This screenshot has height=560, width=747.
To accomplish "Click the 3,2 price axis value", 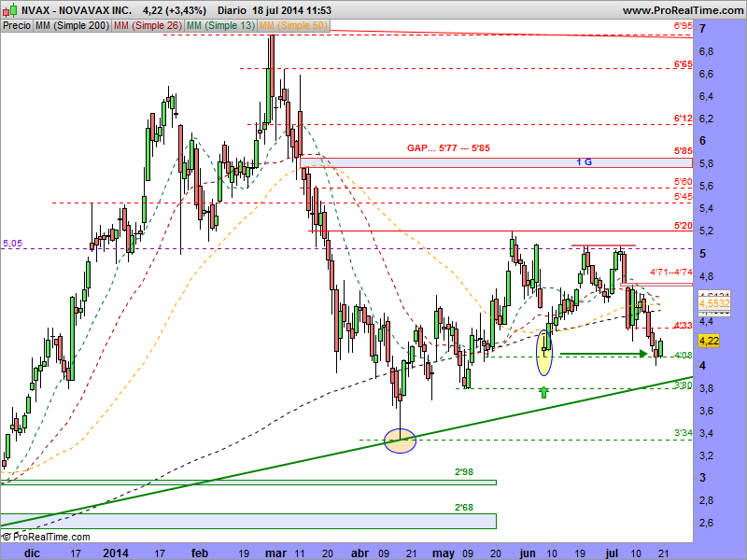I will (x=707, y=455).
